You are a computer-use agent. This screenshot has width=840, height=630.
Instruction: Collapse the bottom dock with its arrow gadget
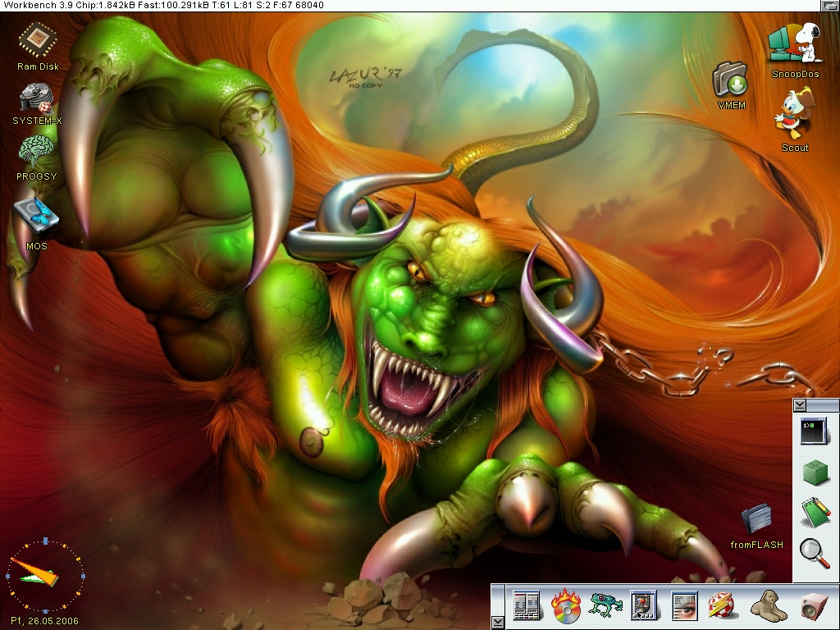[498, 622]
